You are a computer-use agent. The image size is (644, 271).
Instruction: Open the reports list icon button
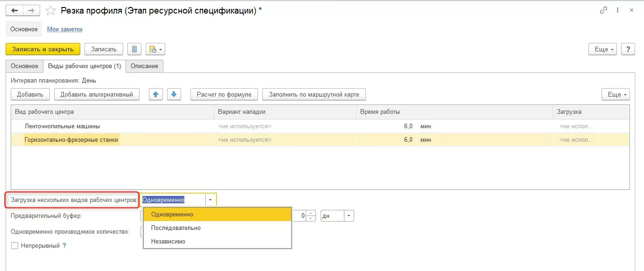tap(134, 49)
